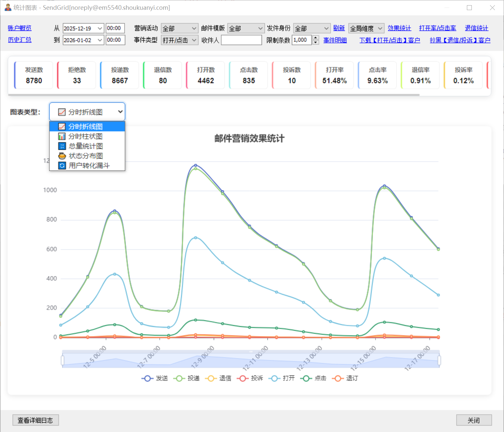
Task: Switch to 历史汇总 view
Action: [x=20, y=40]
